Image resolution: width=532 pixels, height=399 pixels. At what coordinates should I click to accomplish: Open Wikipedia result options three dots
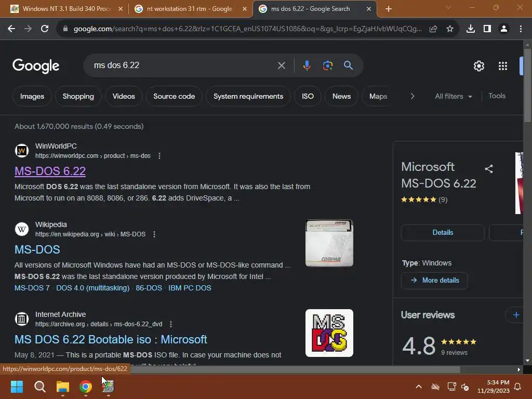point(154,234)
